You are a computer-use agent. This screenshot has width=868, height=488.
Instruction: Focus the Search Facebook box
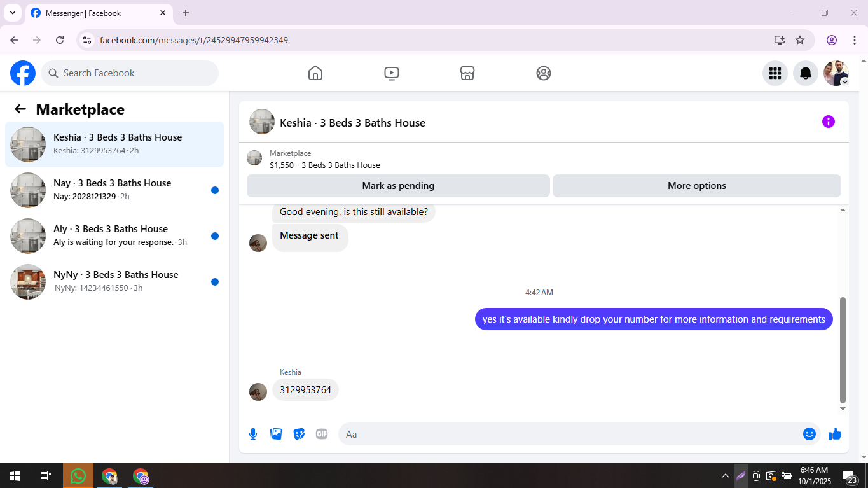click(x=130, y=73)
